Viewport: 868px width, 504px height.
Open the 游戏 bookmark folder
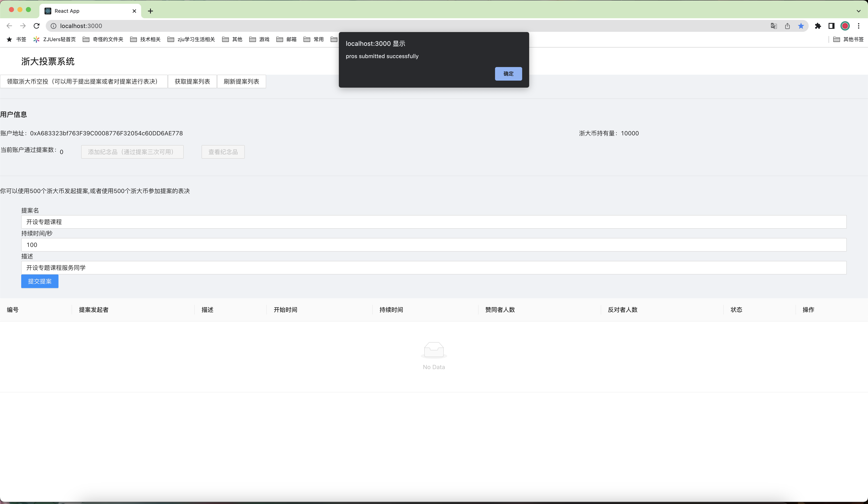pyautogui.click(x=259, y=39)
